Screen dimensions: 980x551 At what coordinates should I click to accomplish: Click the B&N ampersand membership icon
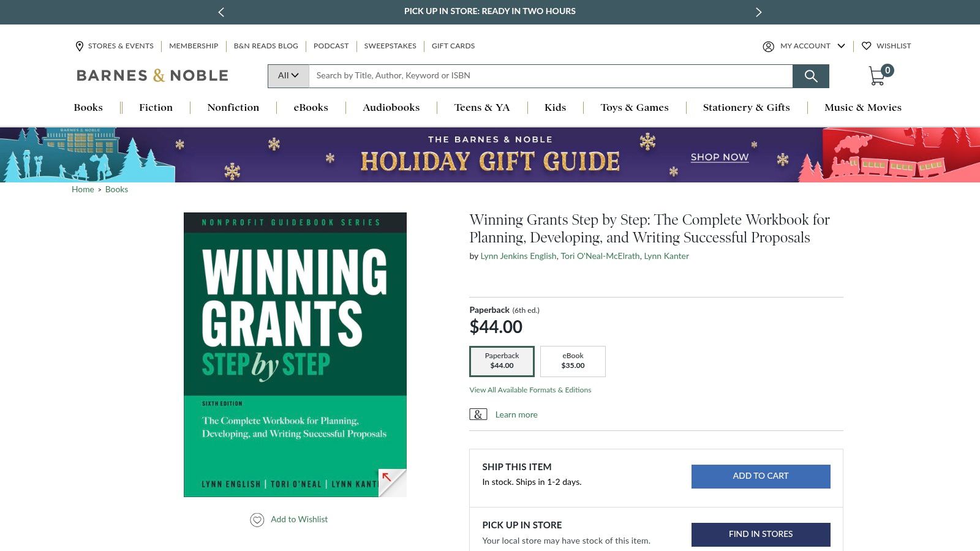click(x=478, y=414)
